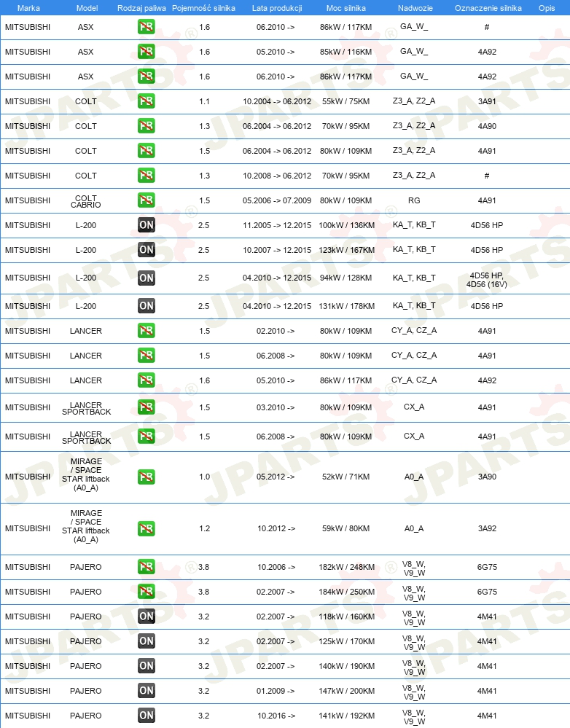The image size is (570, 728).
Task: Click the Nadwozie column header
Action: [x=415, y=8]
